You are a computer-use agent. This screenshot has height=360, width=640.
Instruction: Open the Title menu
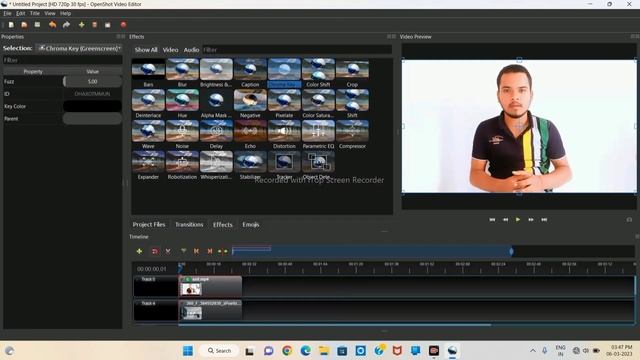tap(35, 13)
